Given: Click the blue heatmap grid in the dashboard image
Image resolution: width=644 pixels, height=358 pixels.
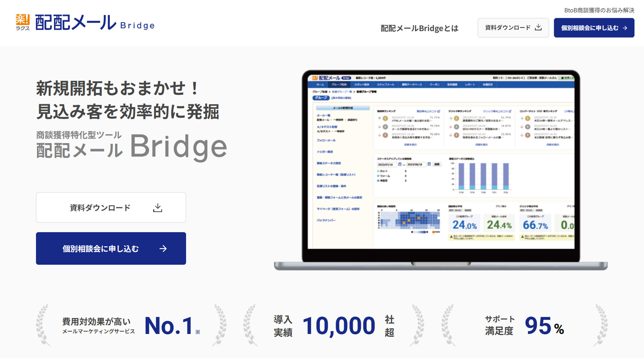Looking at the screenshot, I should pos(410,219).
